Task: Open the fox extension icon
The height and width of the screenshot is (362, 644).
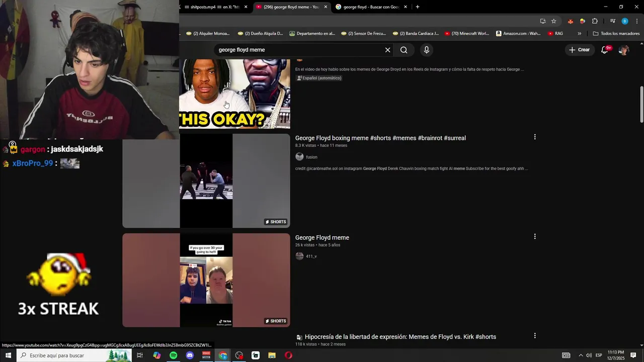Action: pyautogui.click(x=571, y=21)
